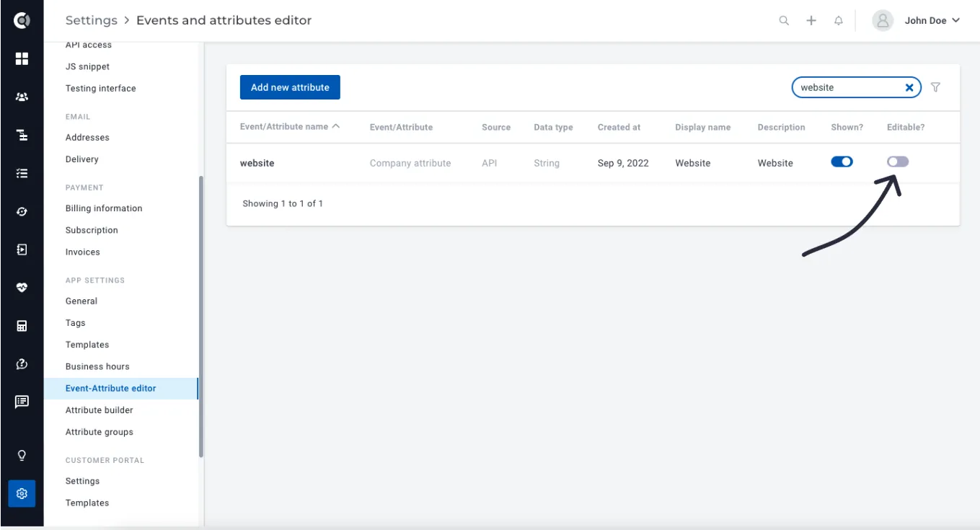The image size is (980, 530).
Task: Open JS snippet settings
Action: (x=88, y=67)
